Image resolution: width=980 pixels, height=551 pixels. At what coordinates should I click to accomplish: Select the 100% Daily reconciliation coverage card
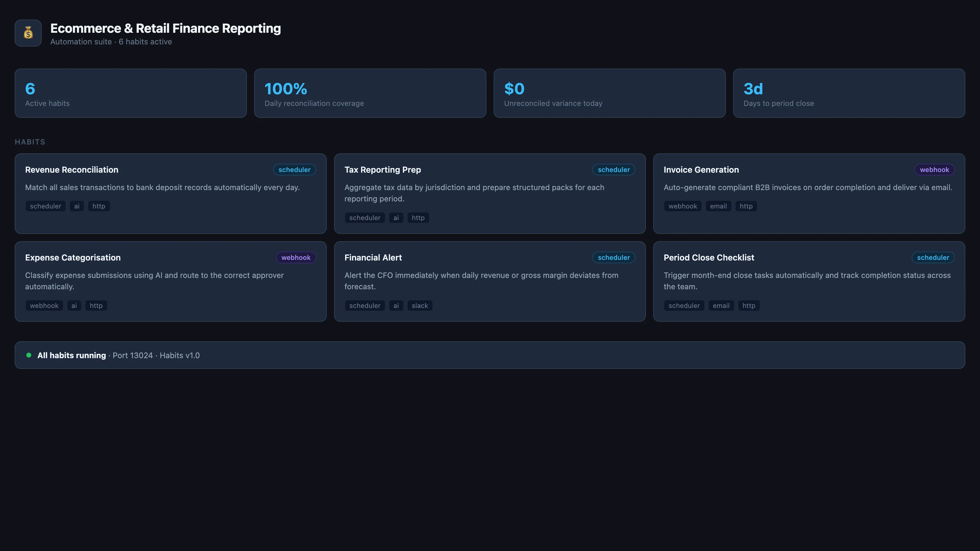pyautogui.click(x=370, y=93)
